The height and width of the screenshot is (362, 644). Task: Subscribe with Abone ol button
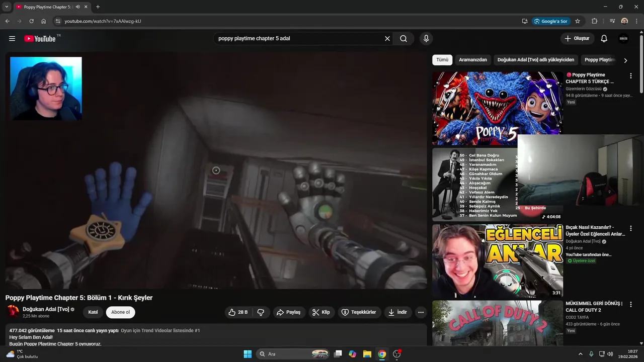pyautogui.click(x=120, y=312)
